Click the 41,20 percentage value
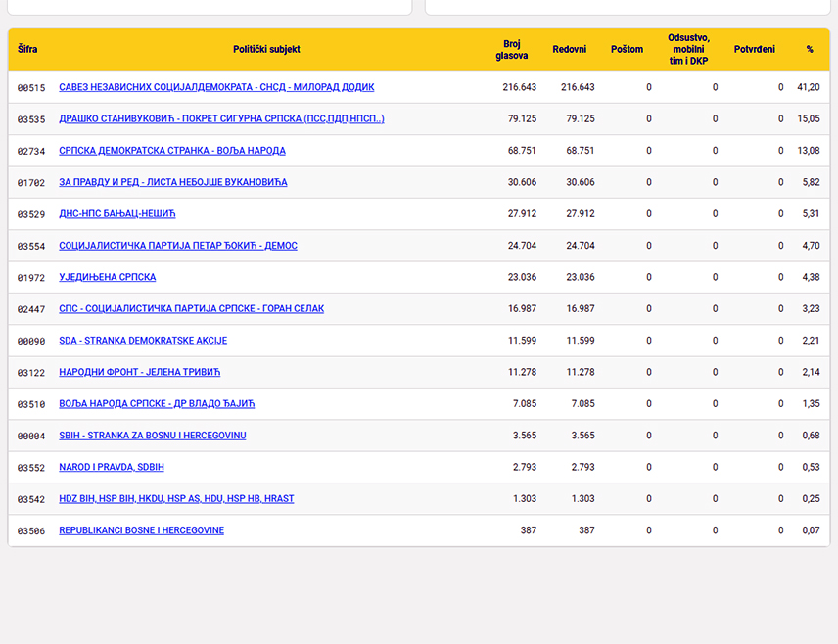Viewport: 838px width, 644px height. click(x=809, y=87)
